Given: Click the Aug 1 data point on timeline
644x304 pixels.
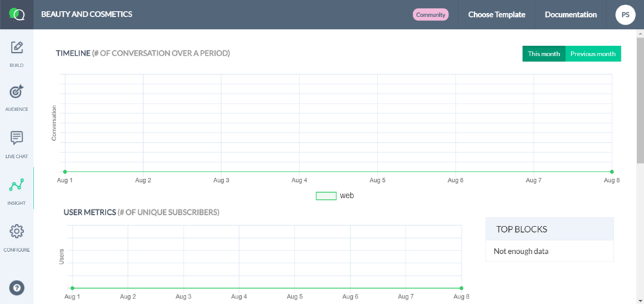Looking at the screenshot, I should (64, 172).
